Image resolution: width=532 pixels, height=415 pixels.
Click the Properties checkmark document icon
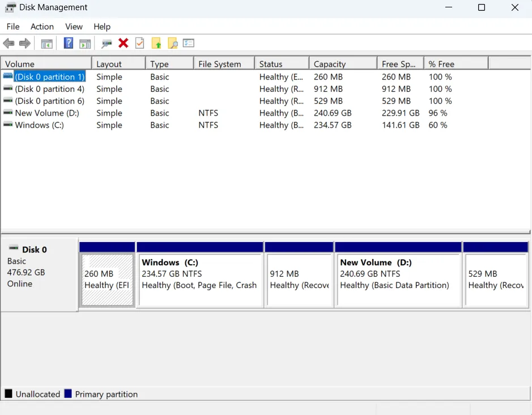(139, 44)
